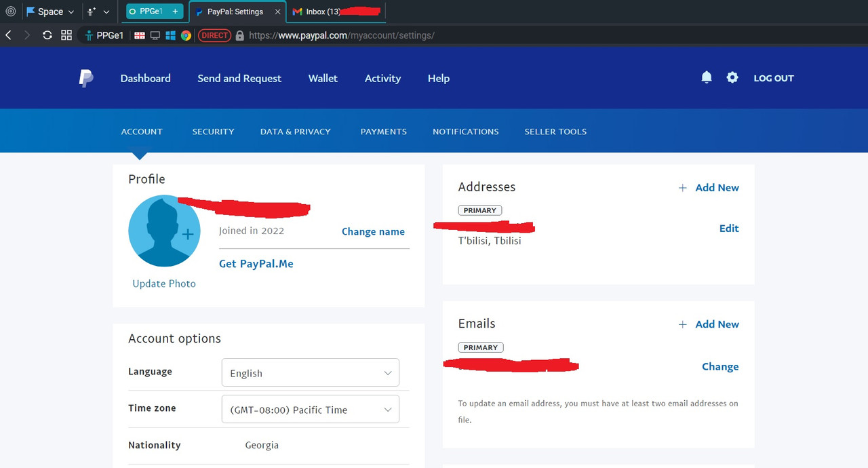Click the PRIMARY badge under Emails

point(481,347)
